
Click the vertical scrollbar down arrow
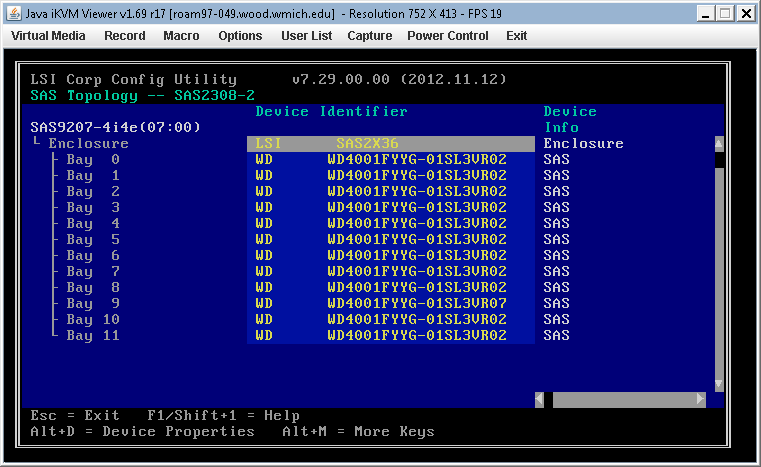pyautogui.click(x=719, y=384)
